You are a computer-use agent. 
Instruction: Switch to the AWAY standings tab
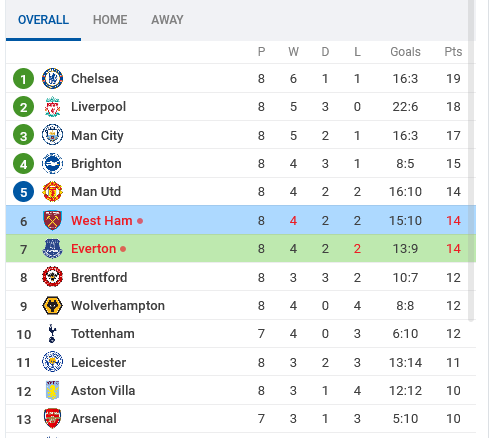tap(167, 20)
